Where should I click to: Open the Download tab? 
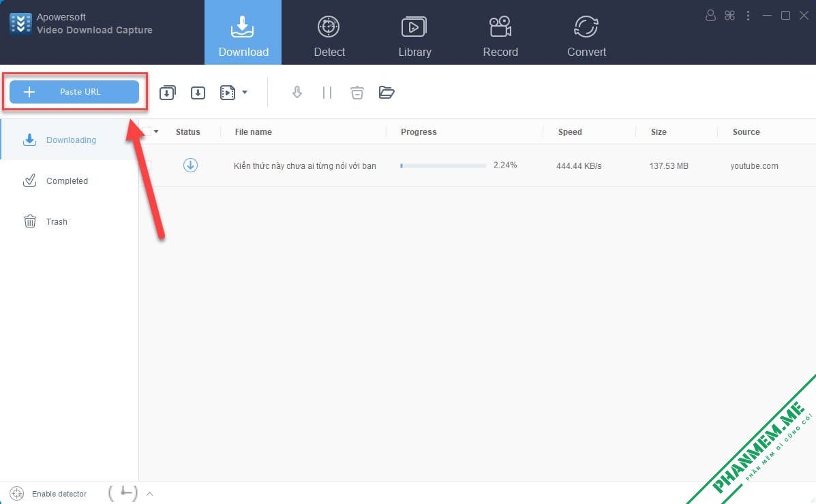coord(243,32)
